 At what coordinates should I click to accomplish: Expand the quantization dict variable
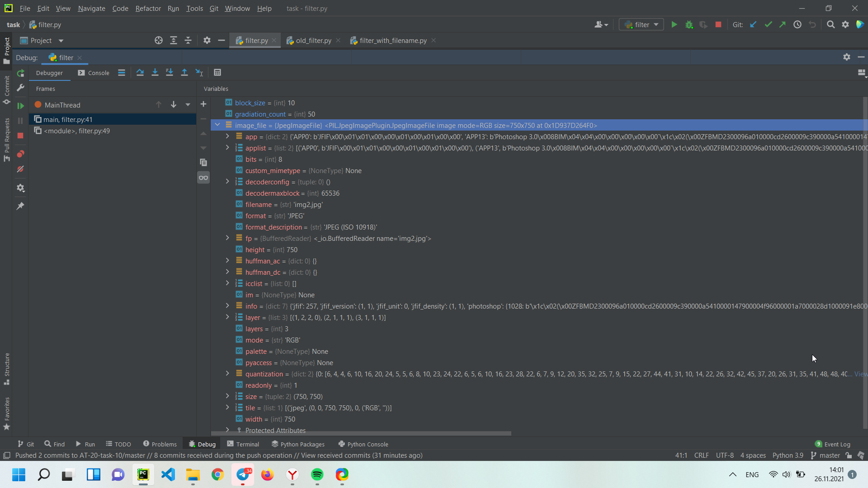click(227, 374)
